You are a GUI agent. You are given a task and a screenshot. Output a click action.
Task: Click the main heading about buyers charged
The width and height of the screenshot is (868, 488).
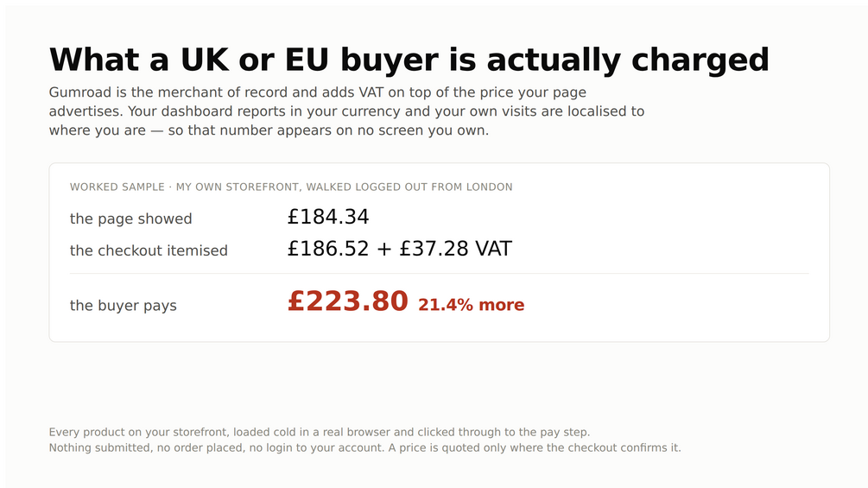point(409,60)
